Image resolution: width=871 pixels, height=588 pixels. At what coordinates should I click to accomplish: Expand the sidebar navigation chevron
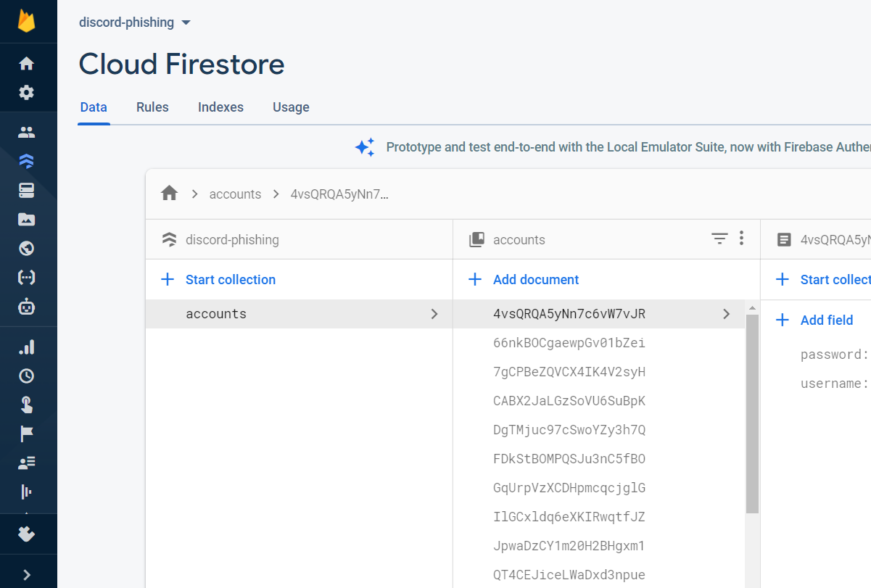pos(27,574)
